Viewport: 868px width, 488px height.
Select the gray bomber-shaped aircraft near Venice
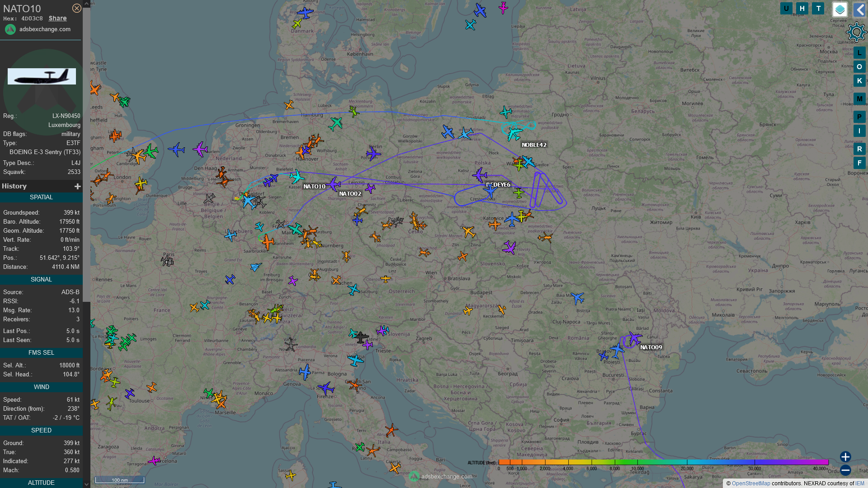[x=361, y=337]
